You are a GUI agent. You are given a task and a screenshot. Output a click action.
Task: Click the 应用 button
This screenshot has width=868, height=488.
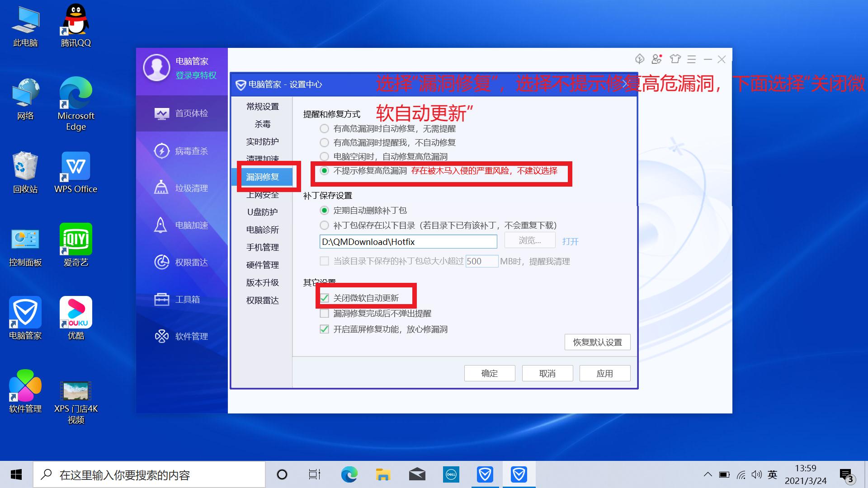click(604, 373)
